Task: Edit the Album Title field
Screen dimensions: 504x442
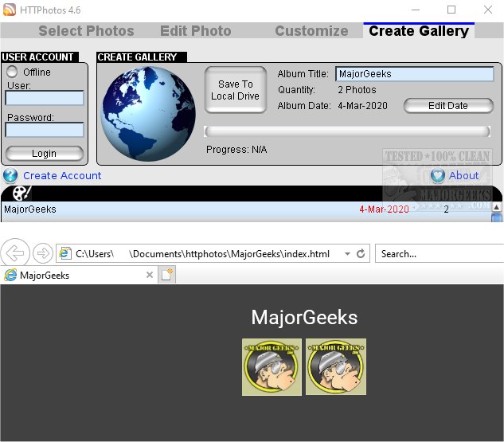Action: click(415, 74)
